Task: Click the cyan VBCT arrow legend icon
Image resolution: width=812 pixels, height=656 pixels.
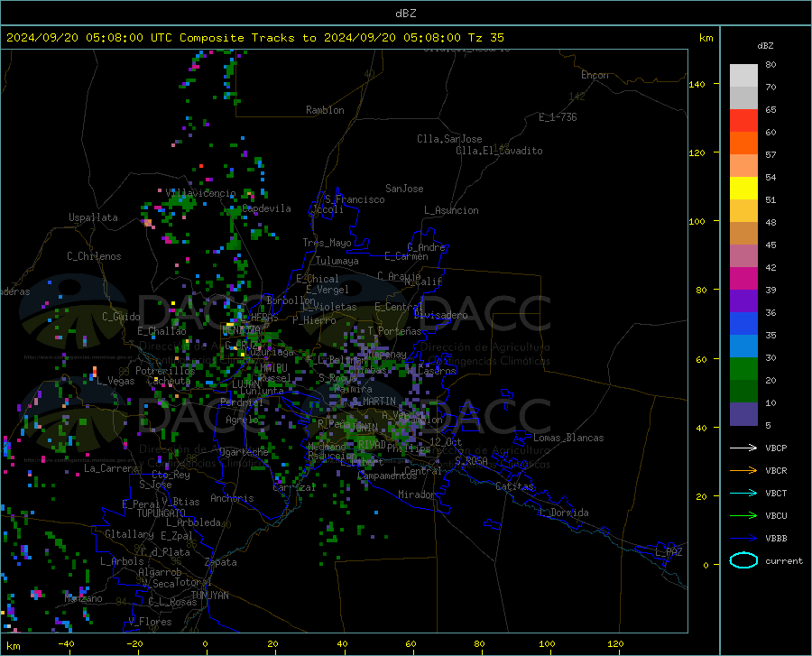Action: [743, 493]
